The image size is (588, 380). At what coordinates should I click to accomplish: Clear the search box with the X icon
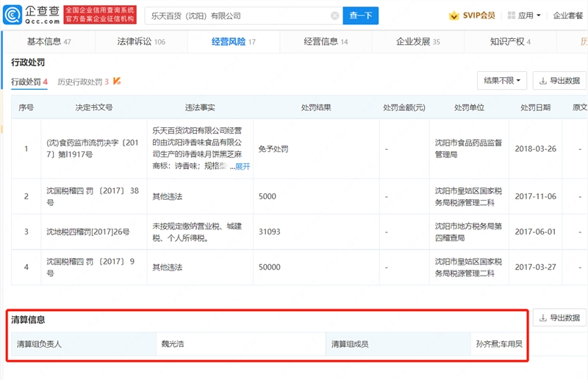[x=334, y=15]
